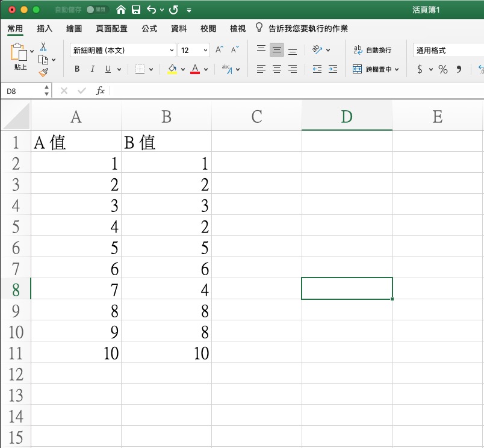
Task: Click the format painter brush icon
Action: coord(43,72)
